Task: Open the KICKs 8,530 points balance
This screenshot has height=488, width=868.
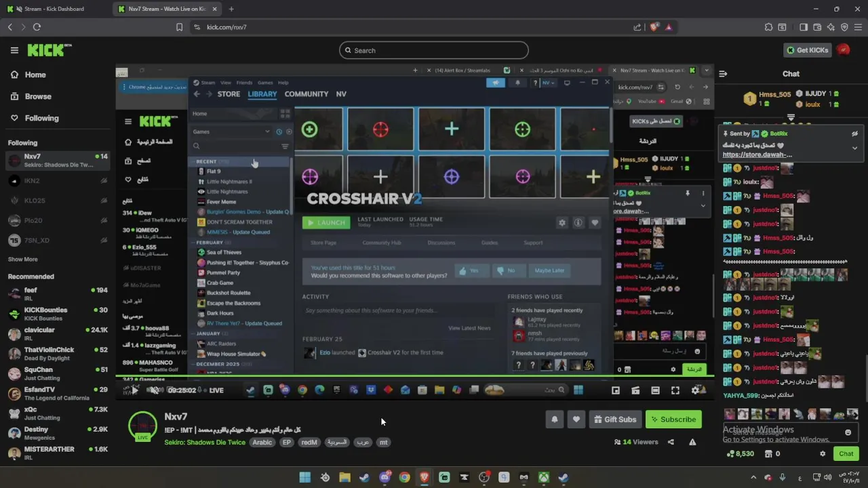Action: click(739, 453)
